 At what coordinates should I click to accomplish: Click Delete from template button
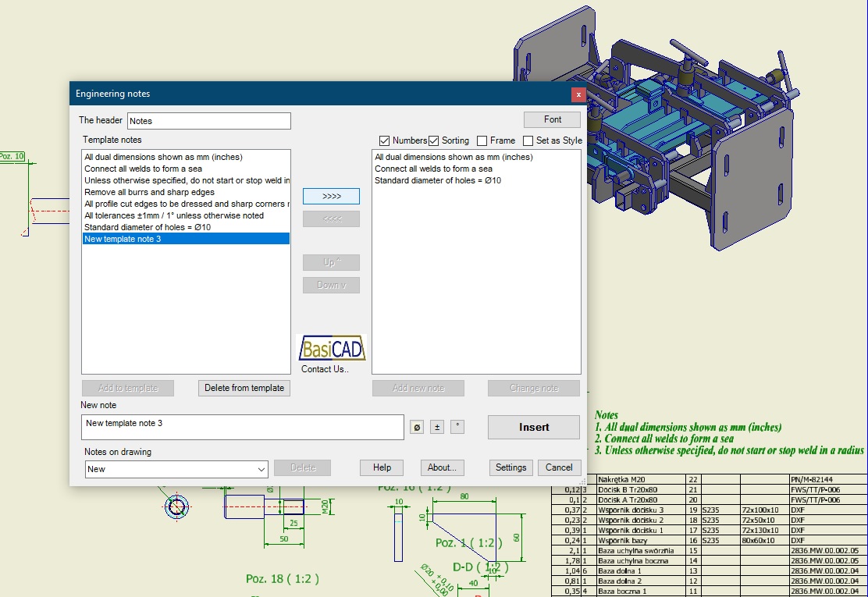click(244, 388)
